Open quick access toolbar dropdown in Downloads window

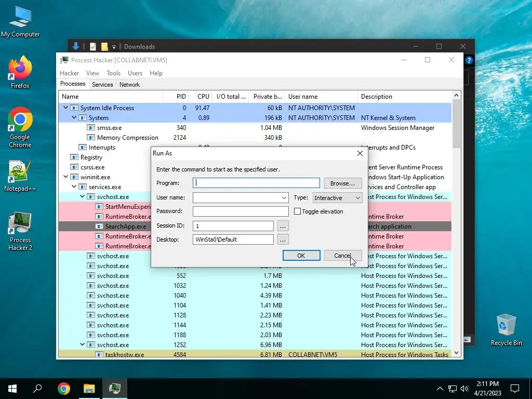(x=114, y=47)
